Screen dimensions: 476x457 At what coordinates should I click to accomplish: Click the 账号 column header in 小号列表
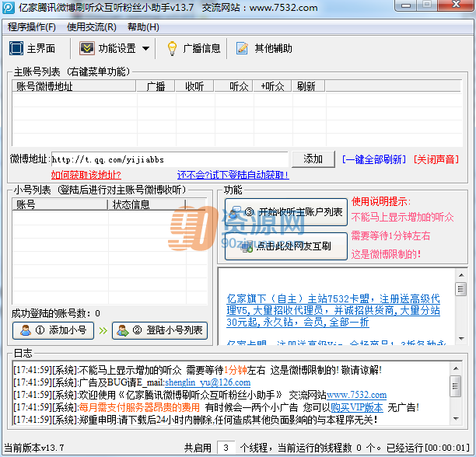(x=60, y=204)
